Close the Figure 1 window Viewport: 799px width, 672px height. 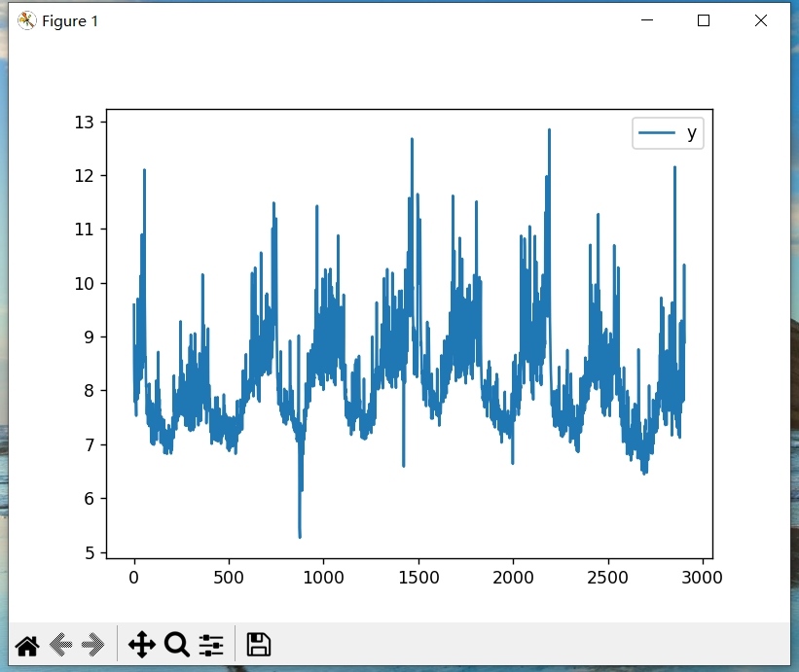[x=760, y=20]
